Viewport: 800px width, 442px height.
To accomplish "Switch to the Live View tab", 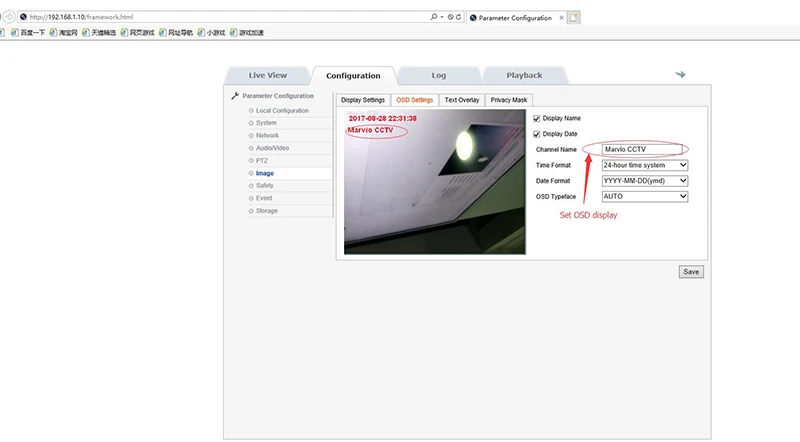I will 267,76.
